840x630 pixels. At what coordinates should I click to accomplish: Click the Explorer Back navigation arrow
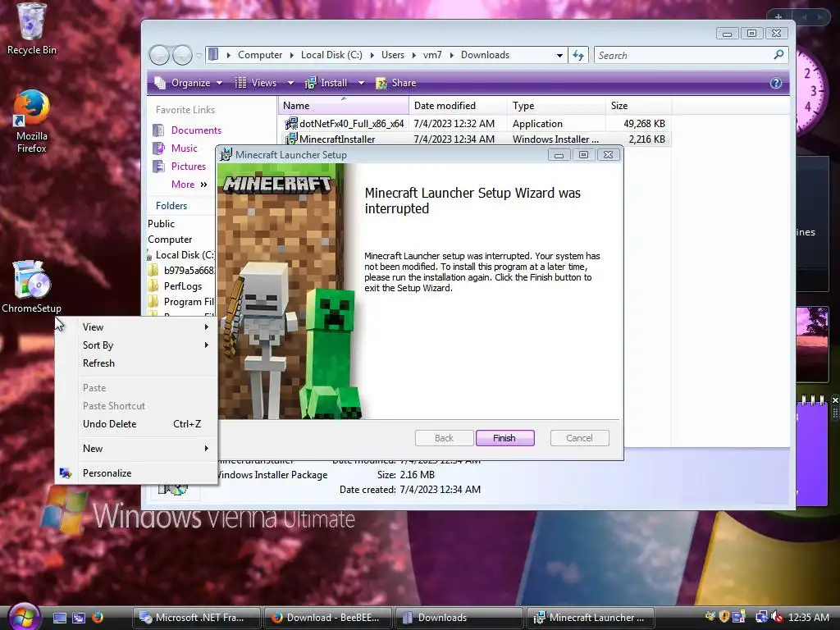(160, 55)
